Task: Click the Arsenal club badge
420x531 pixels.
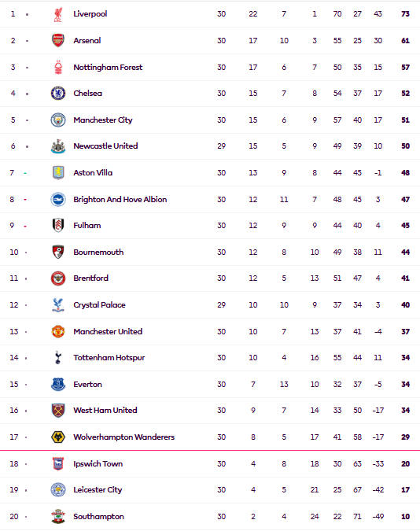Action: (58, 40)
